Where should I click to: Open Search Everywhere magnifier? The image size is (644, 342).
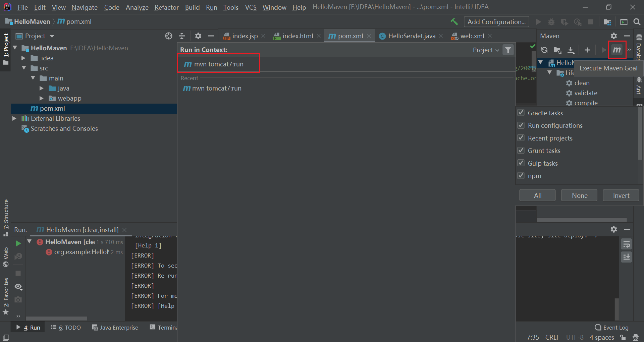pos(637,21)
